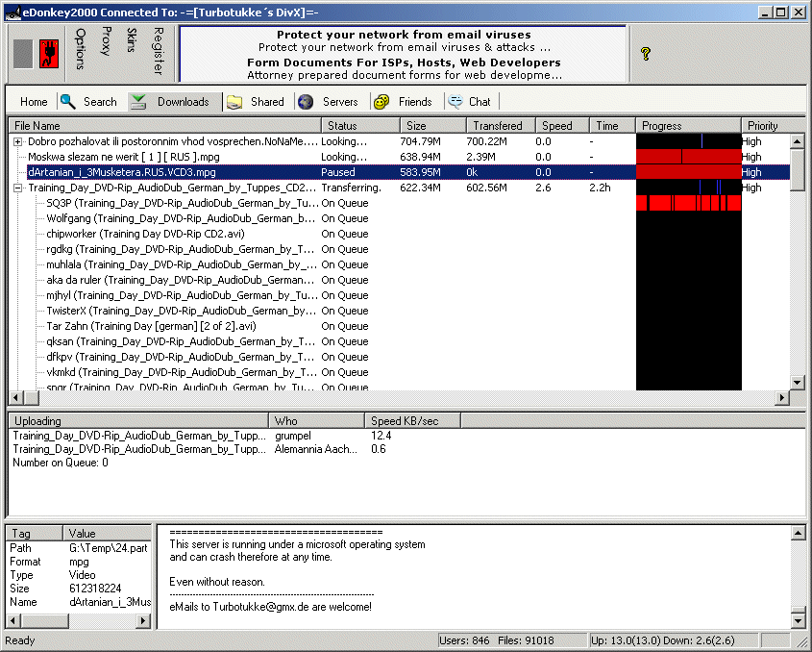The width and height of the screenshot is (812, 652).
Task: Click the Uploading column header
Action: click(x=138, y=421)
